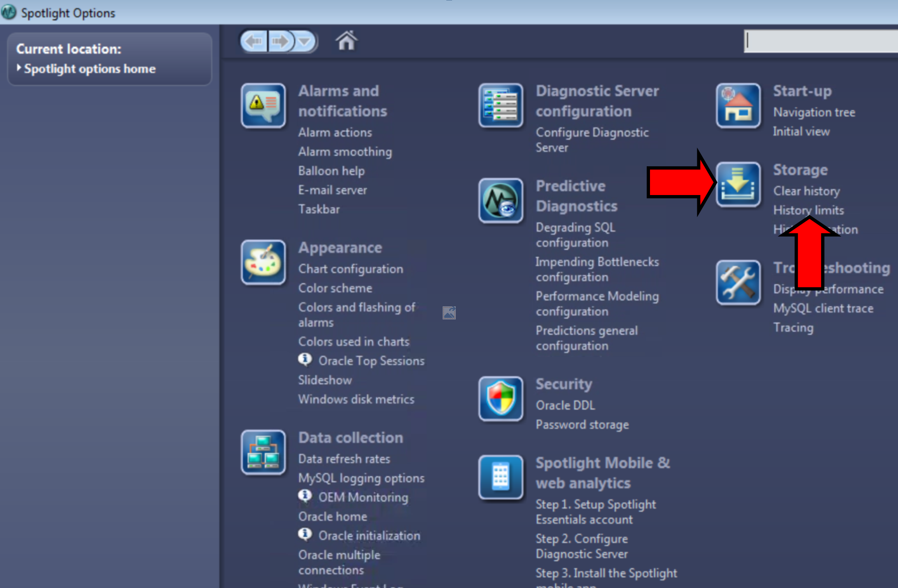Open Step 2 Configure Diagnostic Server

(x=582, y=547)
